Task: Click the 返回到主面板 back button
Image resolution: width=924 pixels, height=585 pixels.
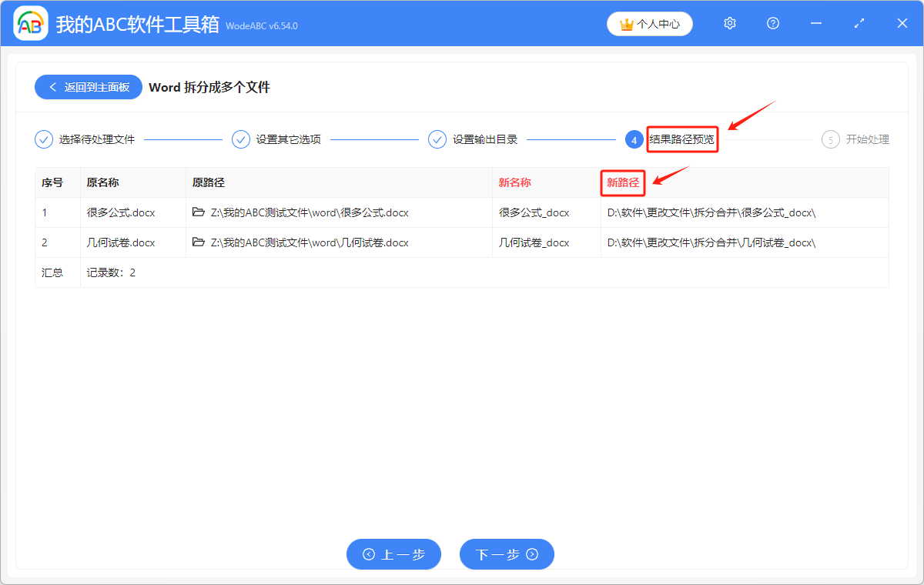Action: [x=88, y=87]
